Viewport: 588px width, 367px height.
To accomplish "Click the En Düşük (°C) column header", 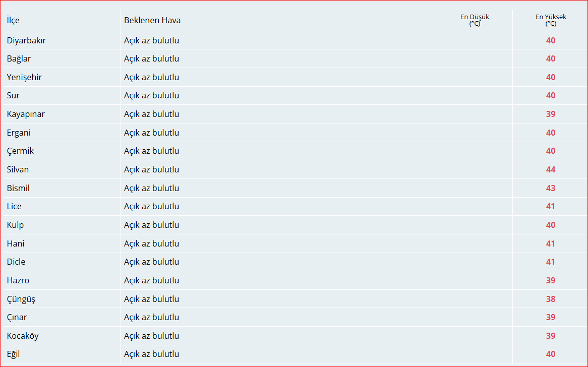I will pyautogui.click(x=475, y=20).
